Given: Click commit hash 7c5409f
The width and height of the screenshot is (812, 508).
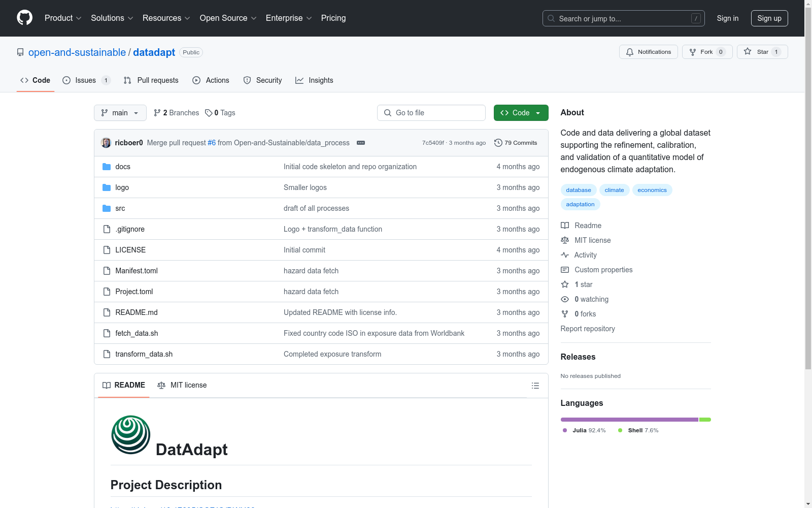Looking at the screenshot, I should click(x=433, y=143).
